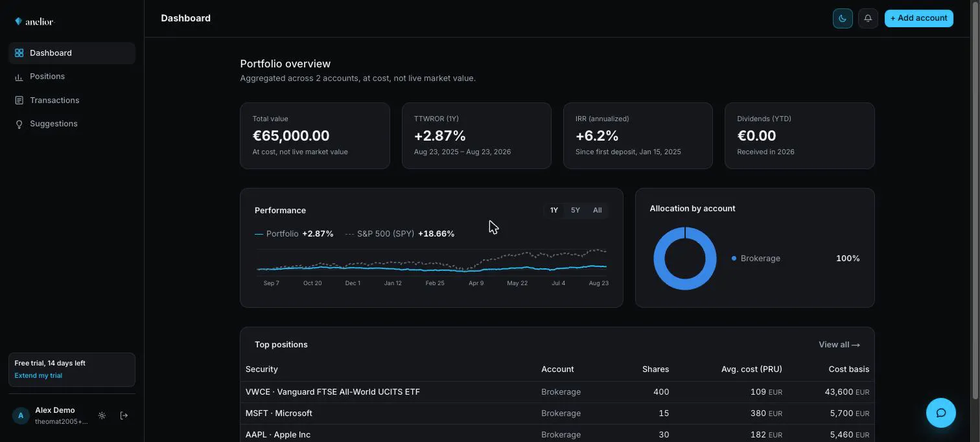Click the blue allocation donut chart
The image size is (980, 442).
(x=685, y=259)
